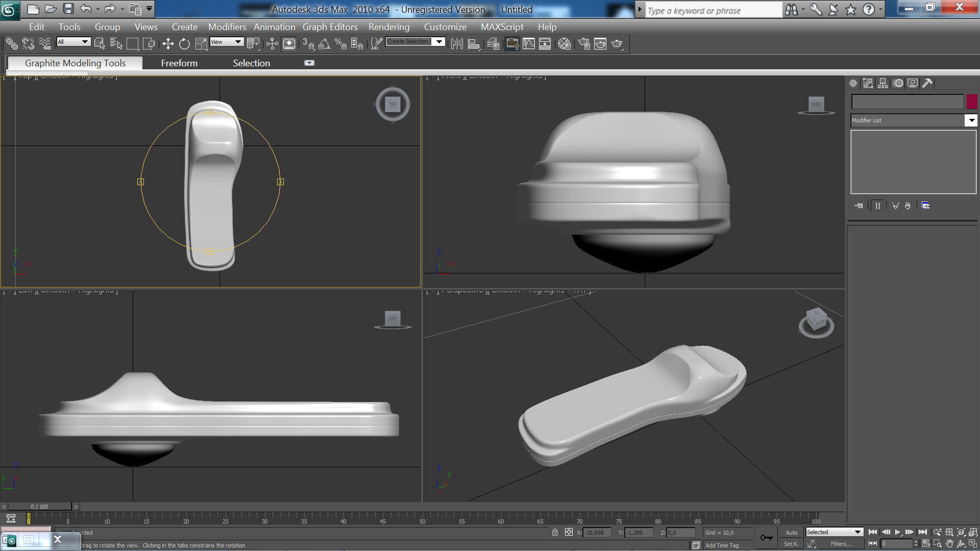Select the Select and Move tool
The width and height of the screenshot is (980, 551).
(x=168, y=44)
